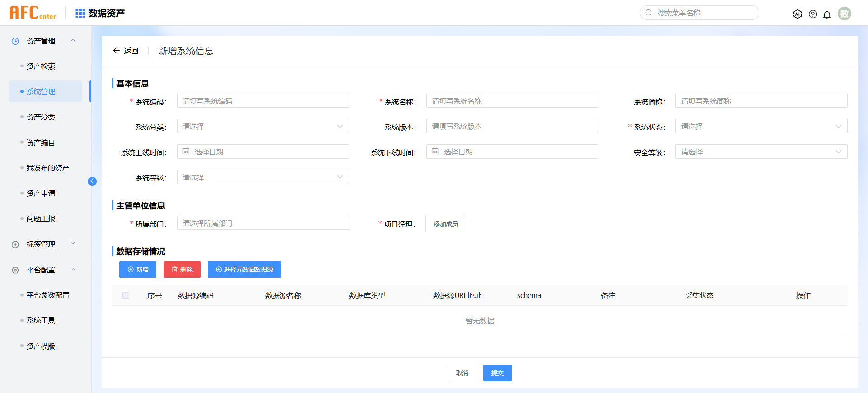Click the AI assistant icon in header
Screen dimensions: 868x393
797,14
